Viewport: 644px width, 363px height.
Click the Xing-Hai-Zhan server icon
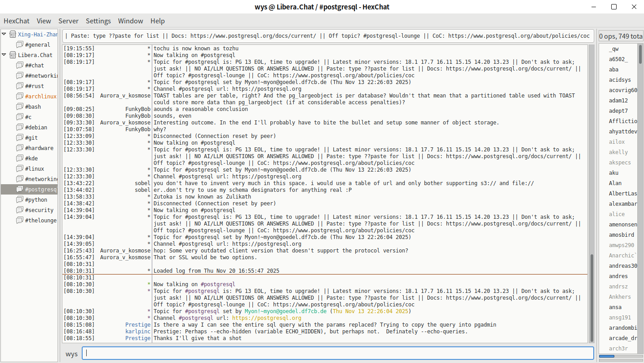[x=13, y=35]
